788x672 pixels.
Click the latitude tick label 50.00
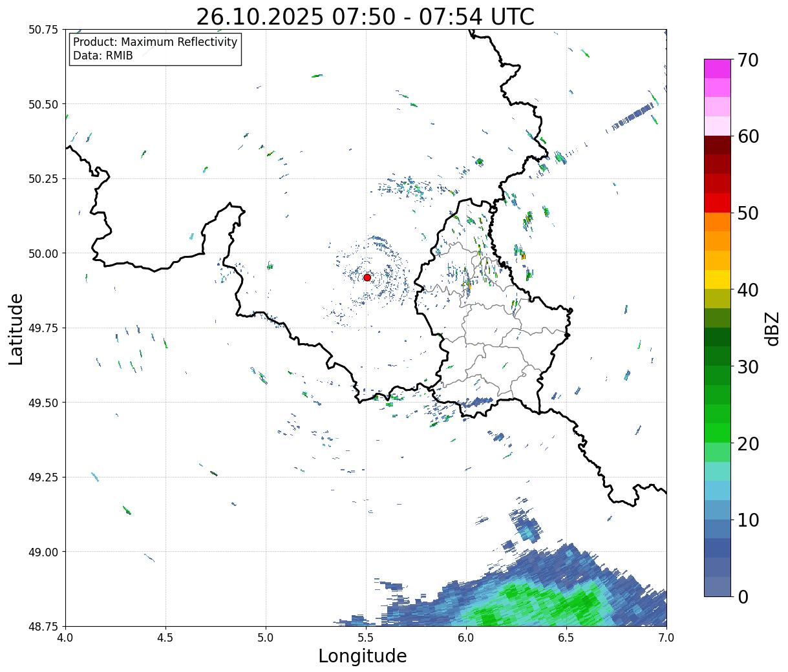43,253
